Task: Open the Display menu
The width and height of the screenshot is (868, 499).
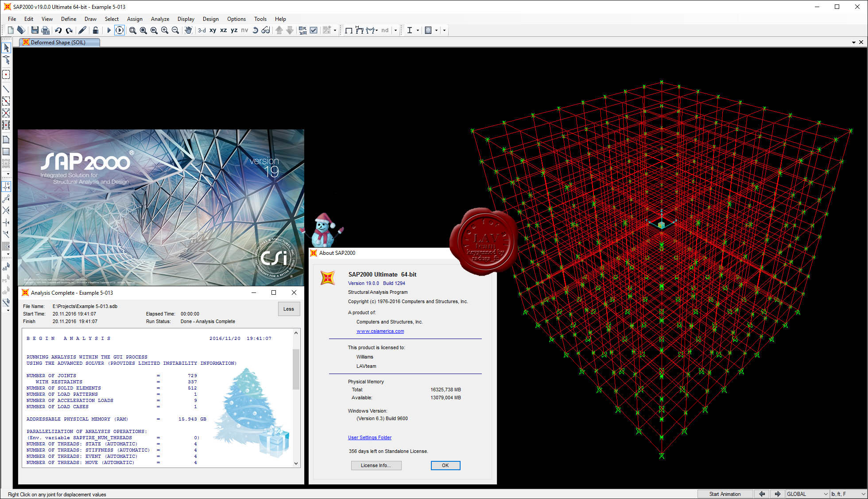Action: click(x=186, y=19)
